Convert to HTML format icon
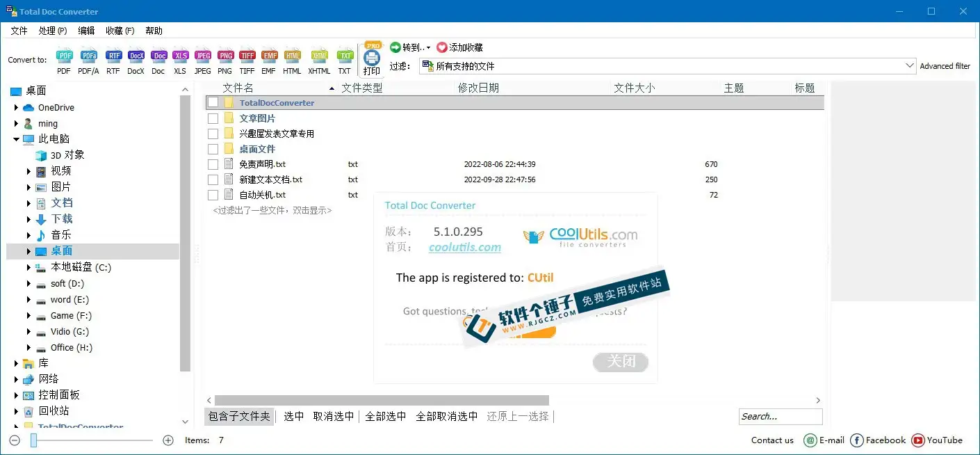This screenshot has width=980, height=455. click(x=292, y=56)
